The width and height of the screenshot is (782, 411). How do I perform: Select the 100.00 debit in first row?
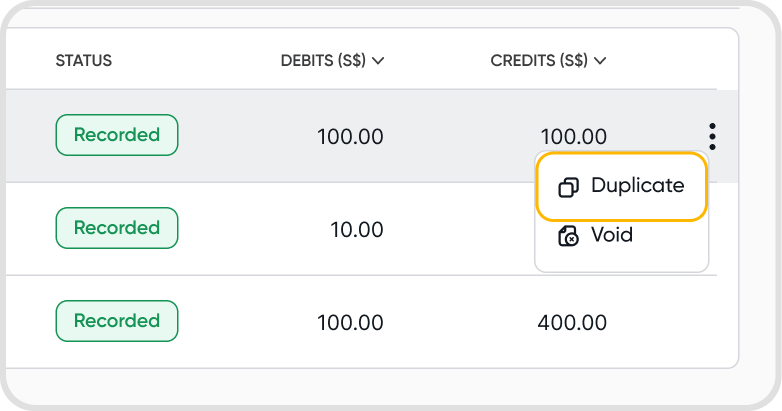pos(350,137)
